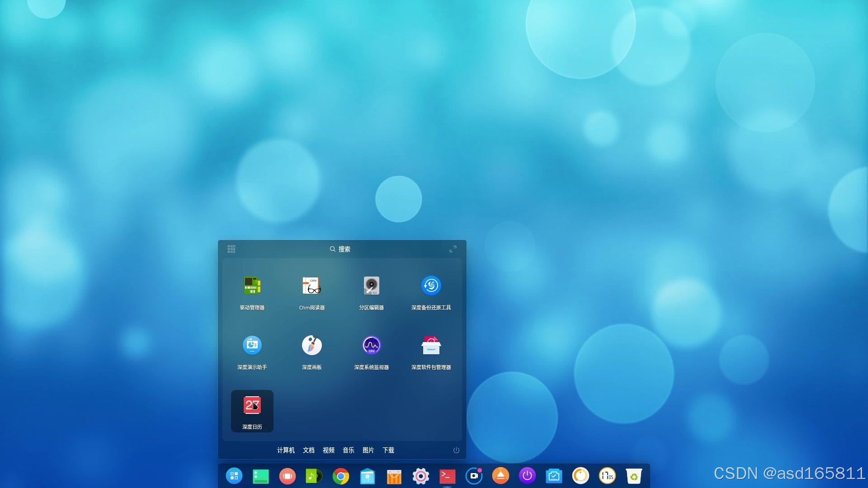Click orange eject disk icon in dock
Image resolution: width=868 pixels, height=488 pixels.
click(x=500, y=476)
